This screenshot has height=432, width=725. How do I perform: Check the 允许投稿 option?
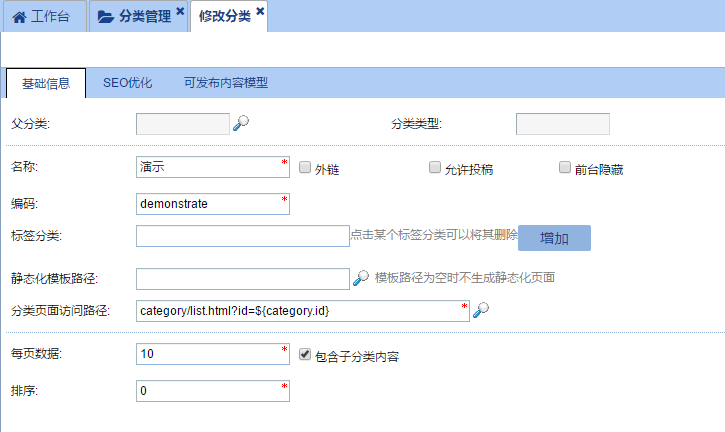point(435,168)
